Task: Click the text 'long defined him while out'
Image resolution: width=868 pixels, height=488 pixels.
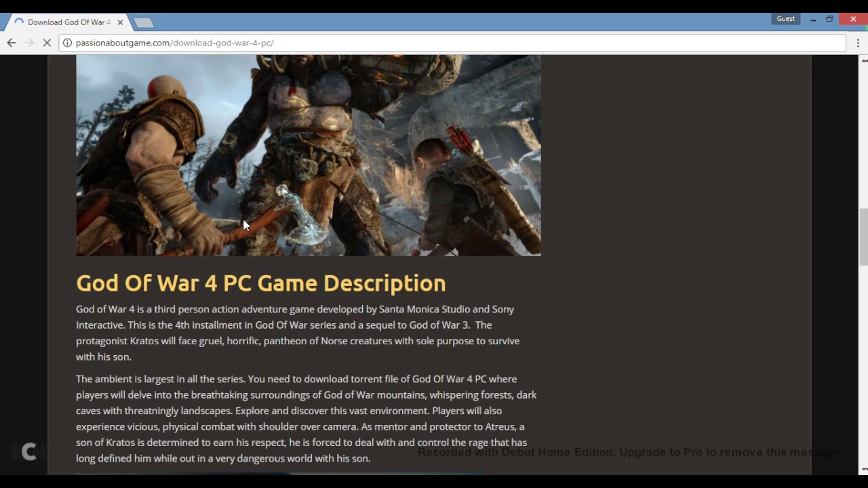Action: click(134, 459)
